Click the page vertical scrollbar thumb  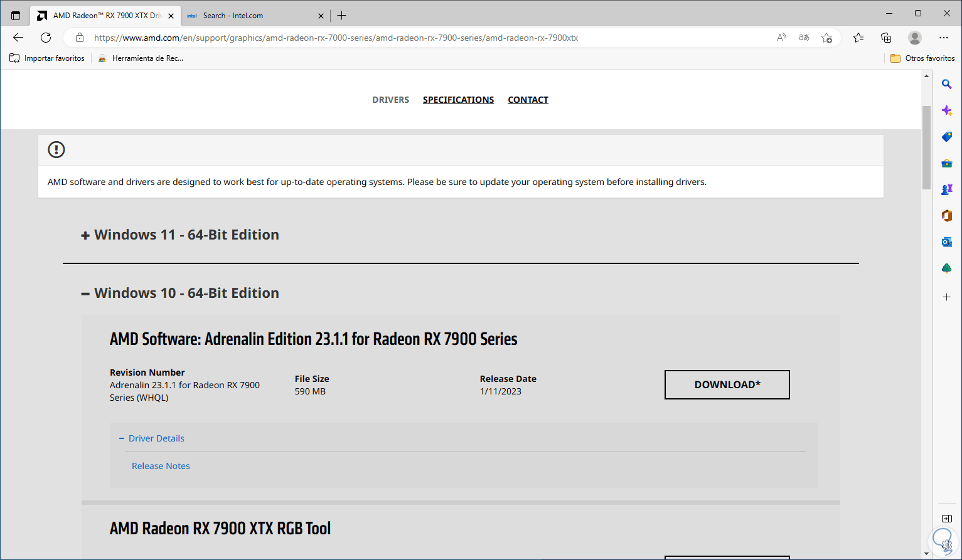[926, 147]
